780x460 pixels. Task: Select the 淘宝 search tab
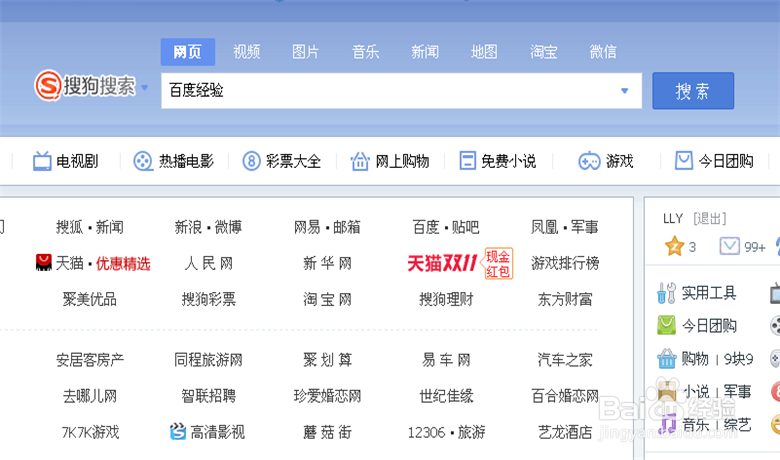tap(543, 52)
